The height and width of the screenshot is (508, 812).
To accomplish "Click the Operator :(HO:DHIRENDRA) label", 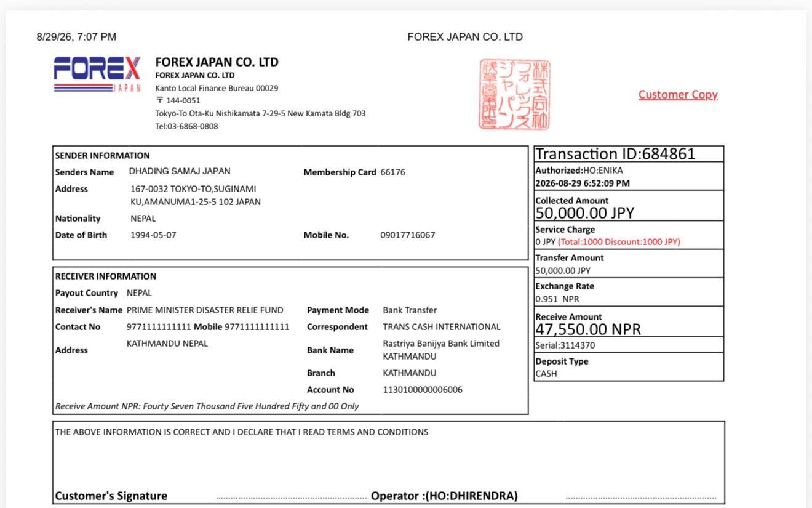I will (x=444, y=496).
